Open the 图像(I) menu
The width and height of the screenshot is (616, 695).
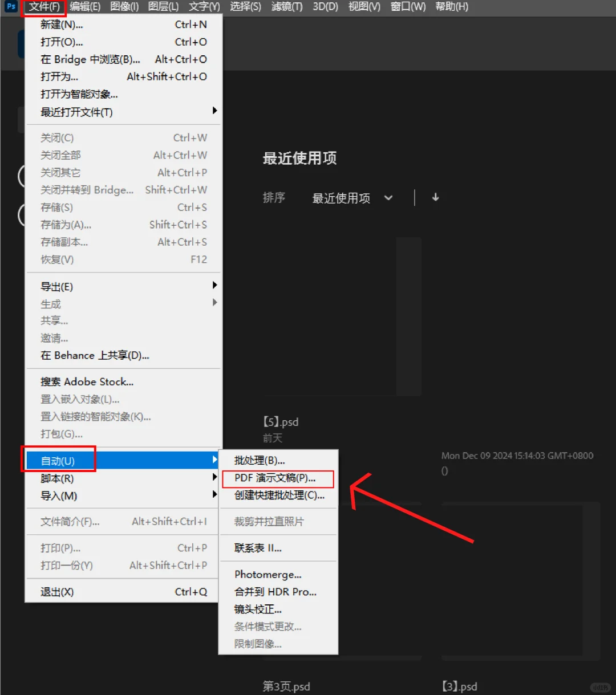point(124,7)
